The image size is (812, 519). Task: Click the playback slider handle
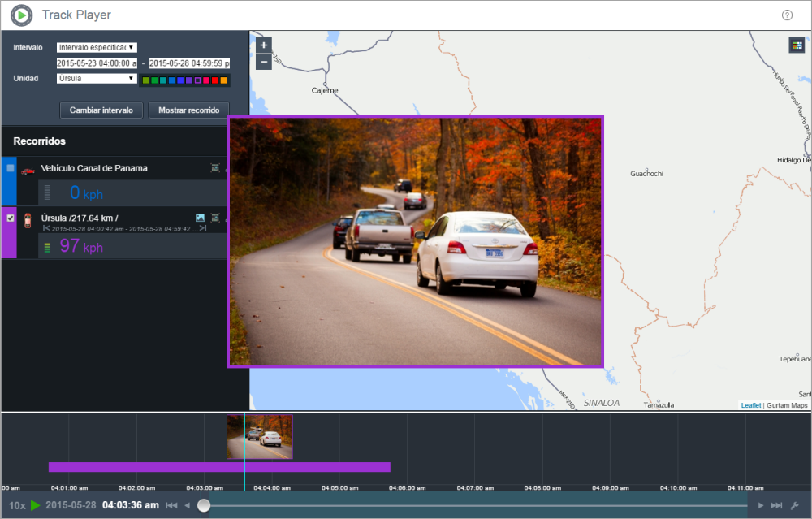204,505
